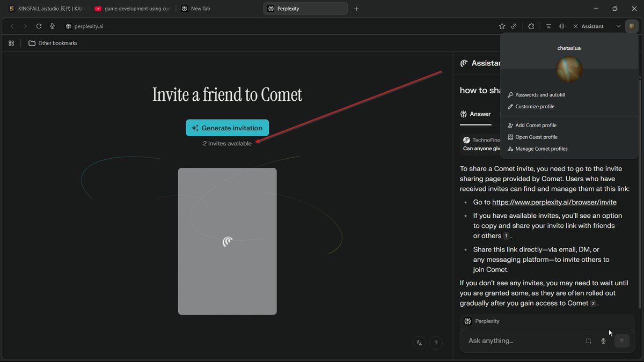The width and height of the screenshot is (644, 362).
Task: Choose Add Comet profile
Action: [532, 125]
